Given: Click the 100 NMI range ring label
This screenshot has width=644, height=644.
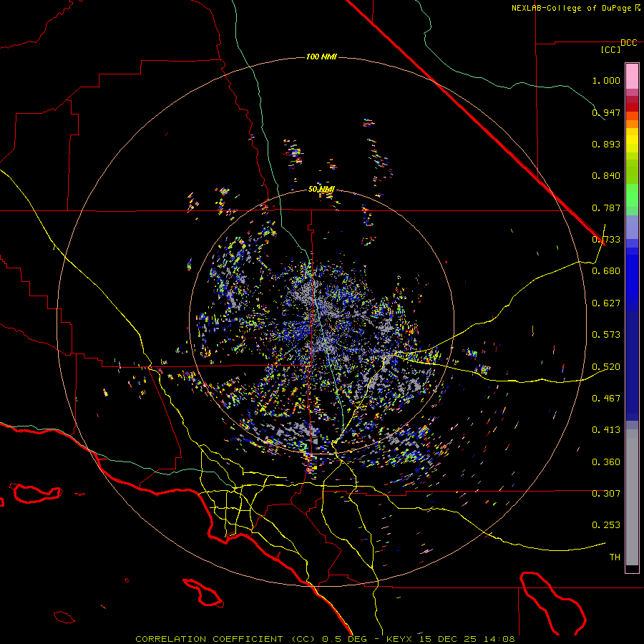Looking at the screenshot, I should [x=321, y=57].
